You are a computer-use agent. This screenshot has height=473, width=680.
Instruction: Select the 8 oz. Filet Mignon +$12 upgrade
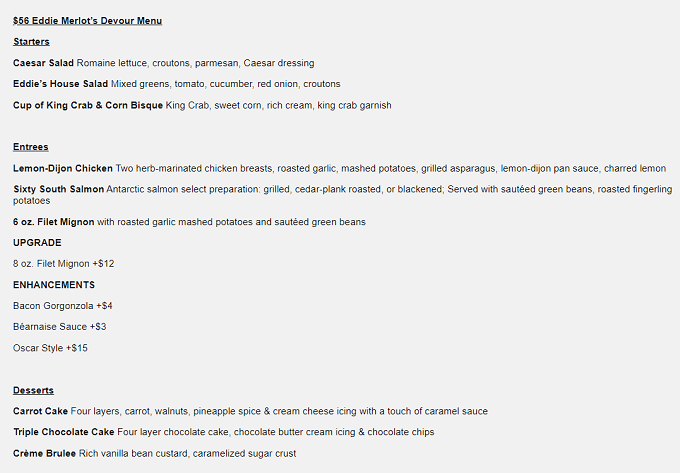(64, 264)
